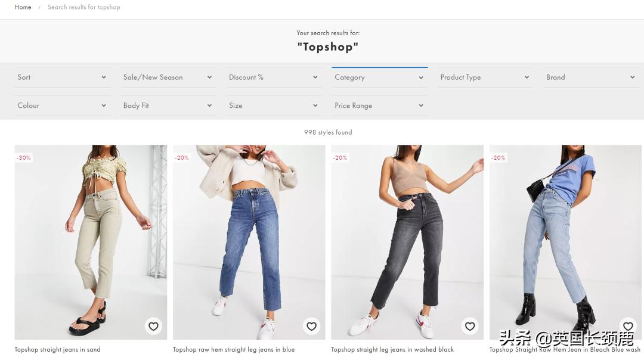This screenshot has width=644, height=357.
Task: Expand the Brand filter dropdown
Action: tap(591, 77)
